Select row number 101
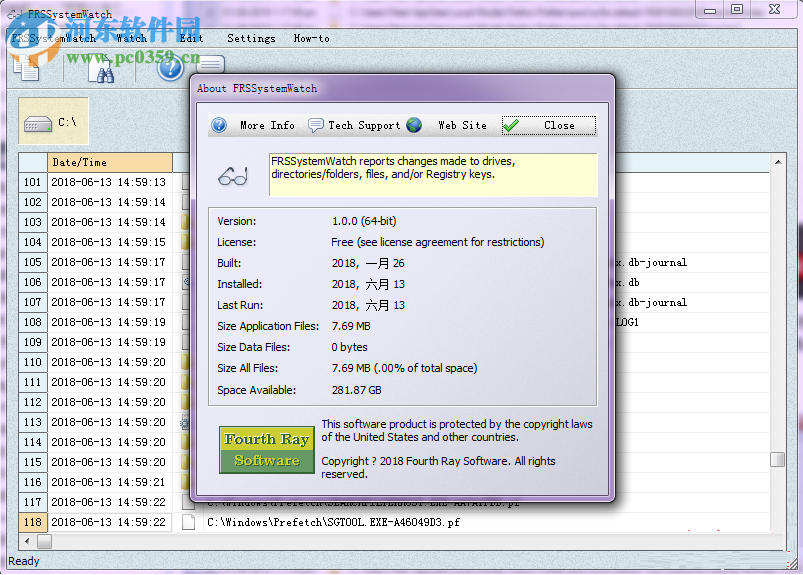 point(33,182)
